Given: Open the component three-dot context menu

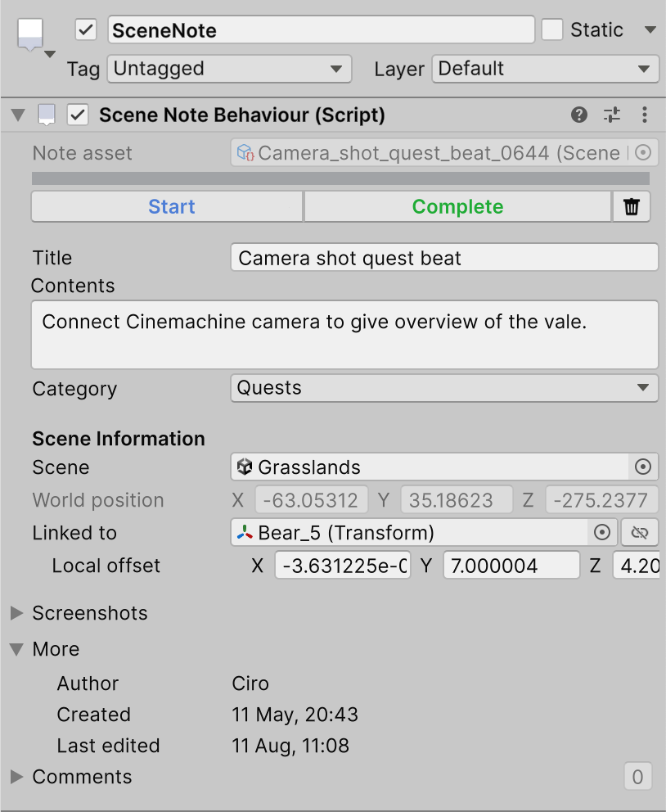Looking at the screenshot, I should point(645,115).
